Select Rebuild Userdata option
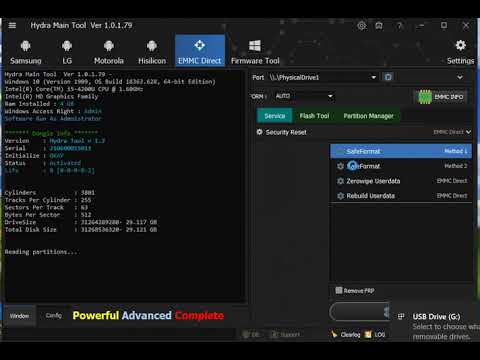This screenshot has width=480, height=360. coord(401,196)
